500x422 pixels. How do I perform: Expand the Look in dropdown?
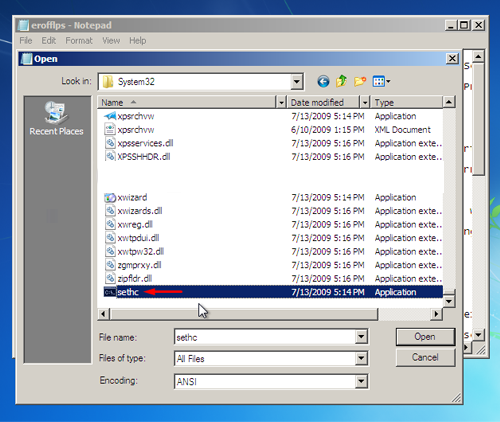296,82
